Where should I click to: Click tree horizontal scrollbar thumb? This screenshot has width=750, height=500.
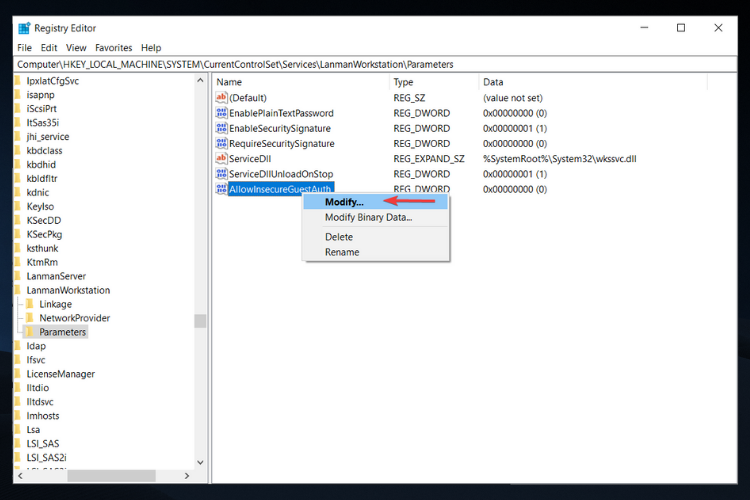[x=111, y=476]
